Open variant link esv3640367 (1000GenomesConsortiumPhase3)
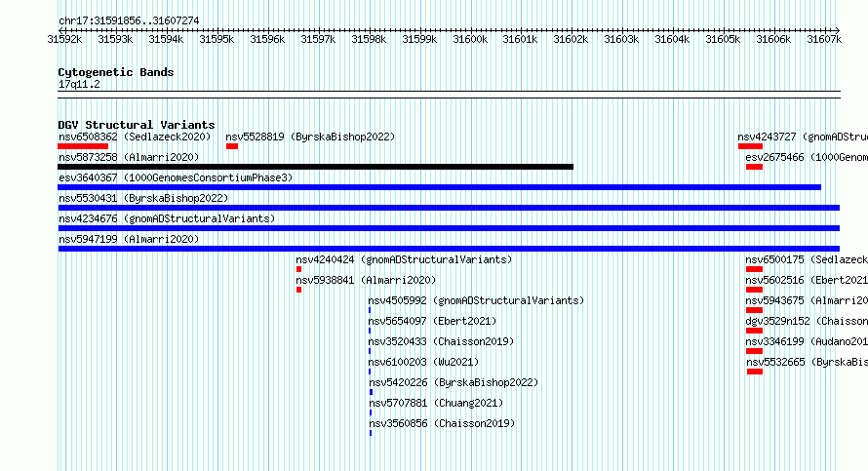This screenshot has height=471, width=868. (176, 177)
